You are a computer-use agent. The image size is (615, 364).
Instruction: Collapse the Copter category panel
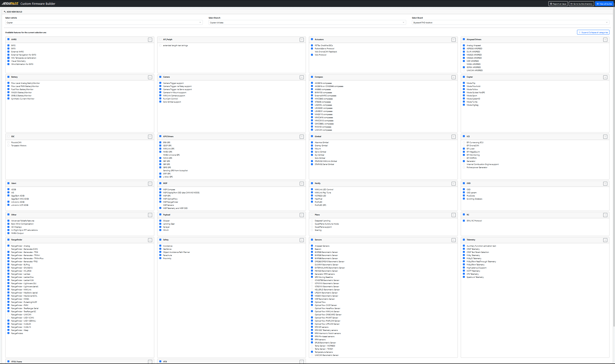point(605,77)
